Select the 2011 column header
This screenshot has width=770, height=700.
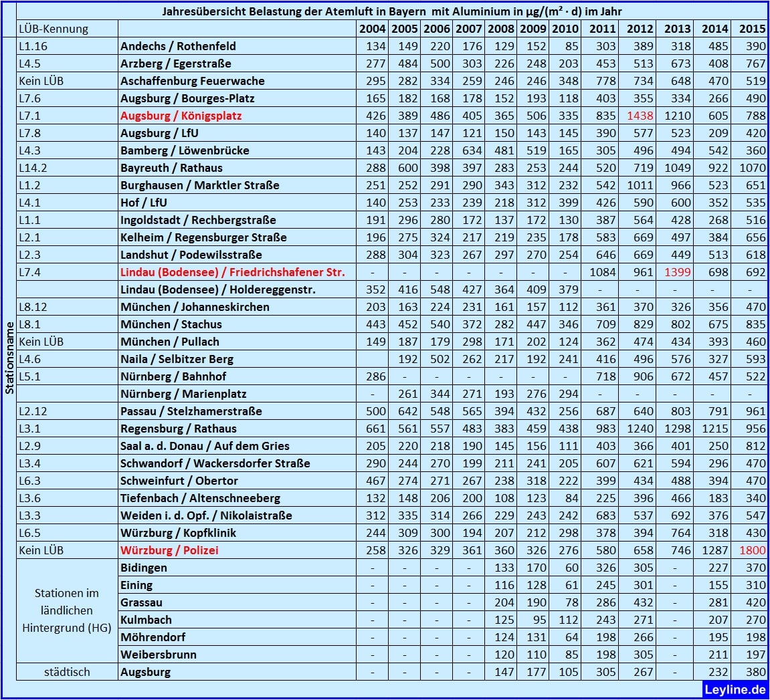[601, 29]
